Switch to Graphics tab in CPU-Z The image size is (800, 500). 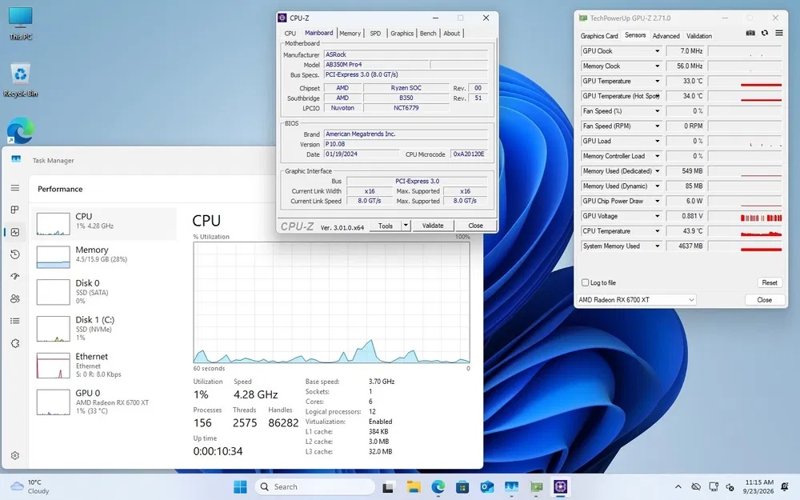point(402,33)
